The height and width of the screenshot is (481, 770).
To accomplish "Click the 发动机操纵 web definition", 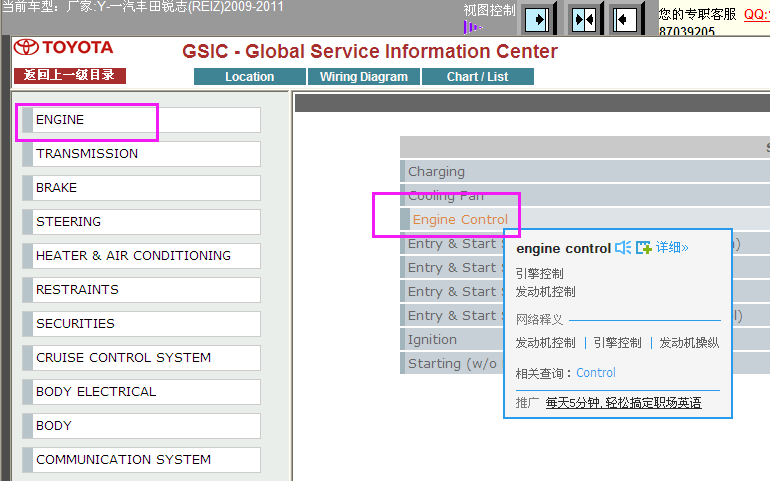I will (x=689, y=343).
